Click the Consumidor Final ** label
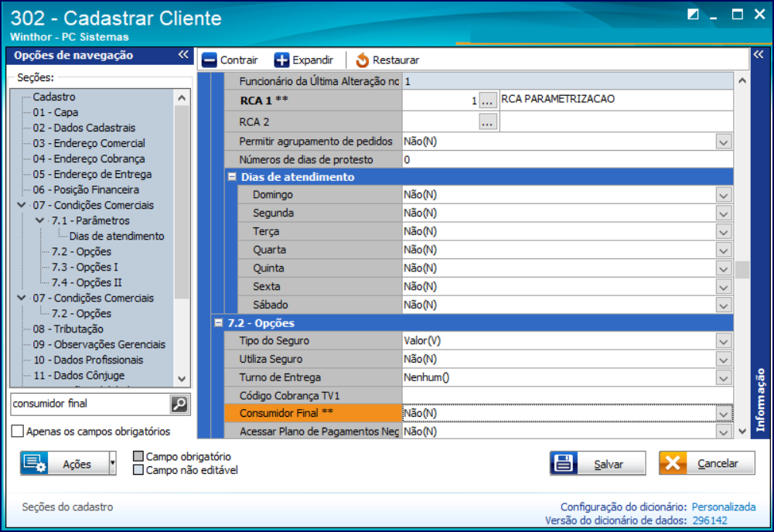The height and width of the screenshot is (532, 774). (286, 413)
